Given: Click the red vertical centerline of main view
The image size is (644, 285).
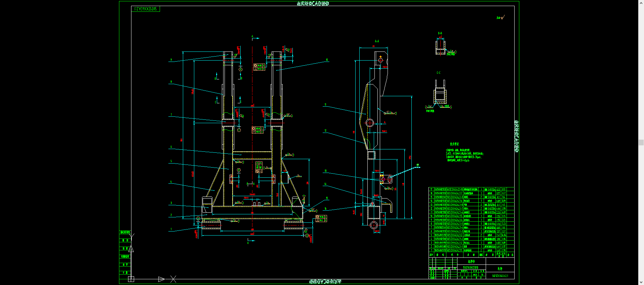Looking at the screenshot, I should pos(252,135).
